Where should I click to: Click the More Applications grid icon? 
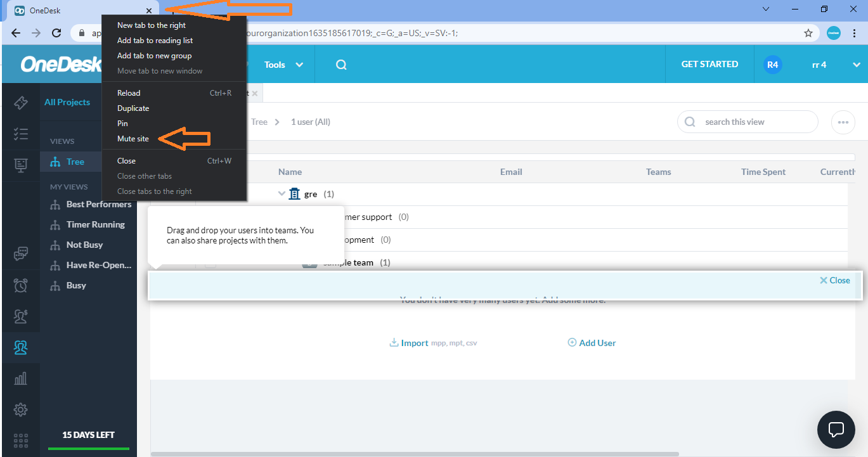click(x=20, y=440)
